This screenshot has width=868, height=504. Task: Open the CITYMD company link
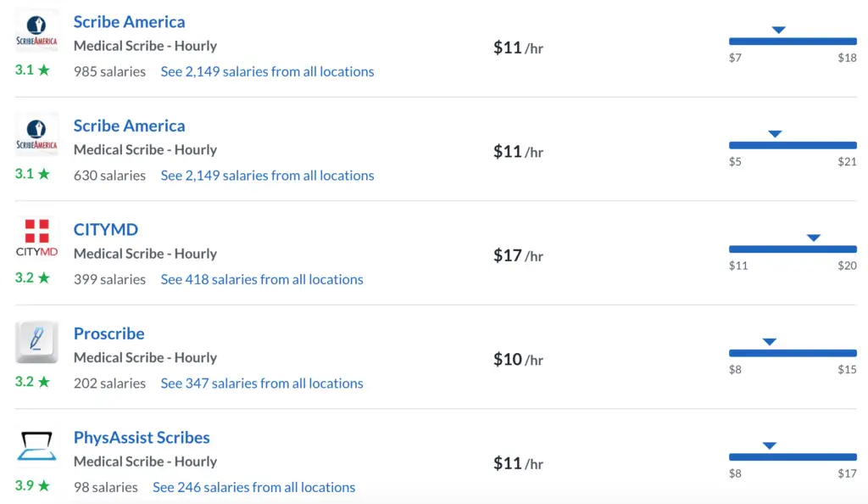tap(106, 229)
